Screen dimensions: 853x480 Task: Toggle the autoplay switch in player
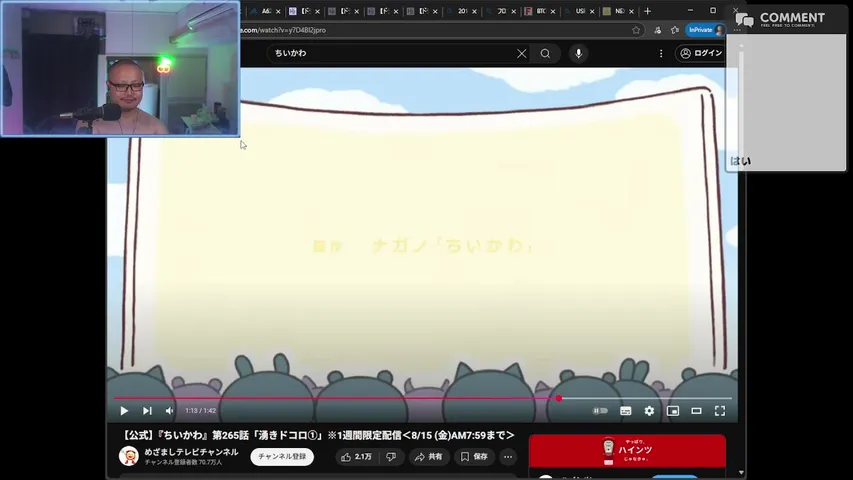tap(600, 411)
